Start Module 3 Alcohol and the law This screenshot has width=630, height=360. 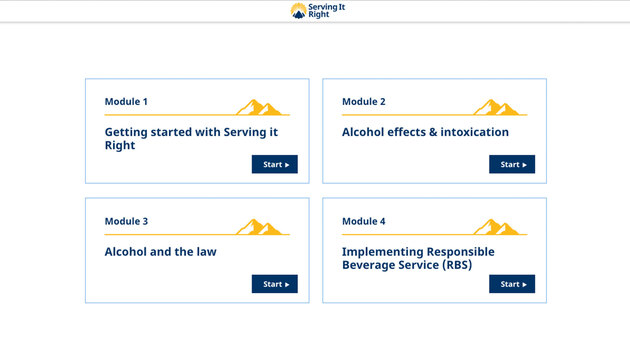(x=275, y=284)
